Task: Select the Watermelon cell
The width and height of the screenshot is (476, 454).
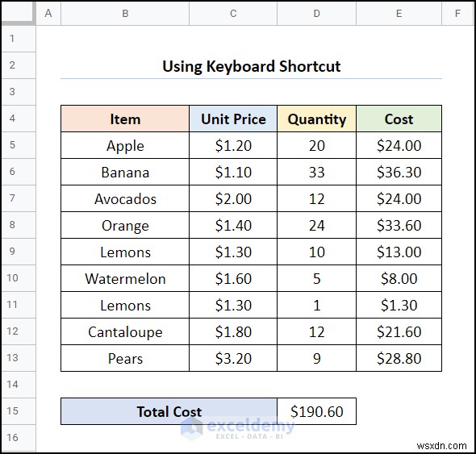Action: (125, 278)
